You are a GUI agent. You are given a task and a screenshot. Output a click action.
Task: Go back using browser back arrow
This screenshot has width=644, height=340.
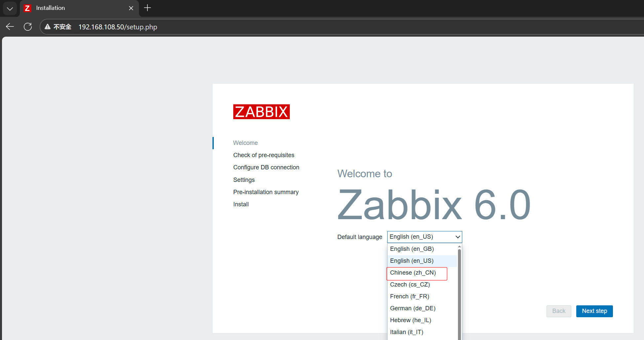click(10, 27)
